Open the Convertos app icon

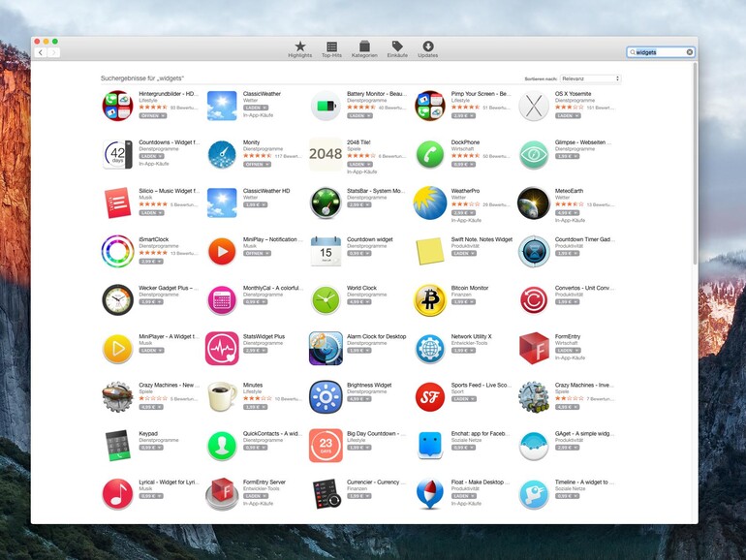(534, 299)
